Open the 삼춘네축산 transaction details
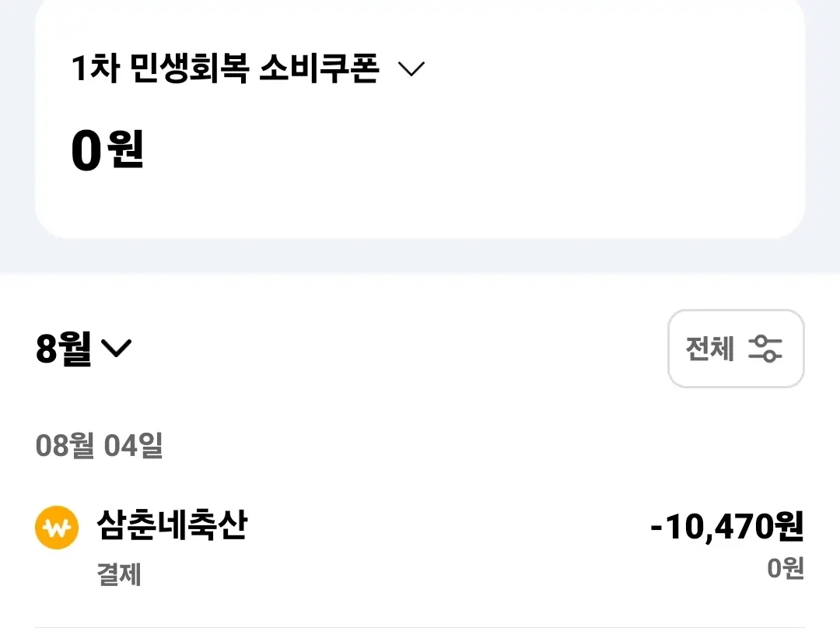840x628 pixels. pos(172,524)
